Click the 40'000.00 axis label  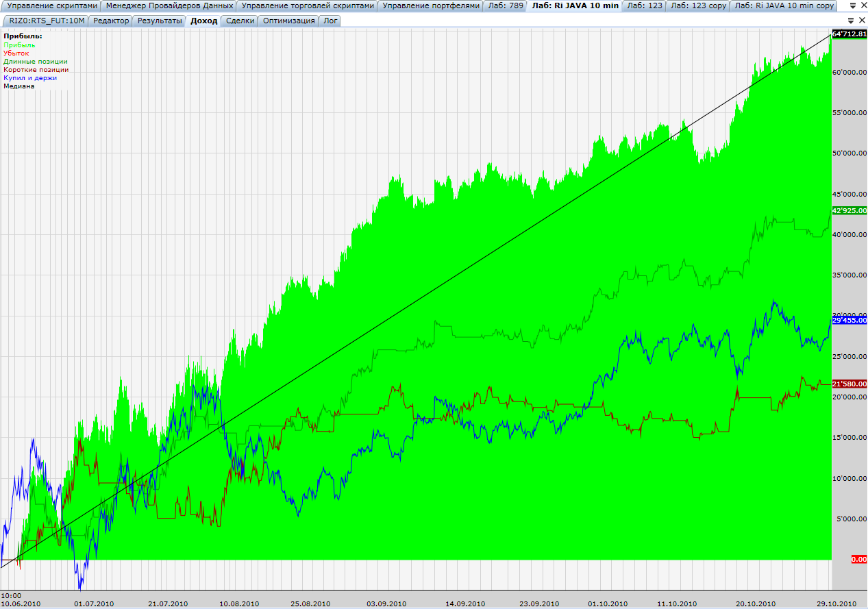pos(850,234)
